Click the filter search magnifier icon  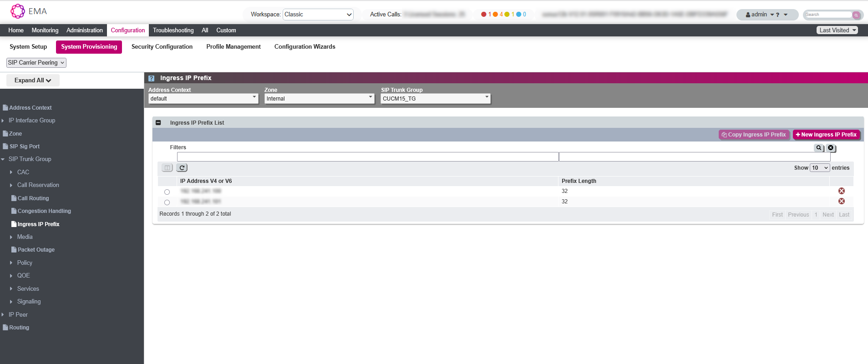[x=818, y=148]
